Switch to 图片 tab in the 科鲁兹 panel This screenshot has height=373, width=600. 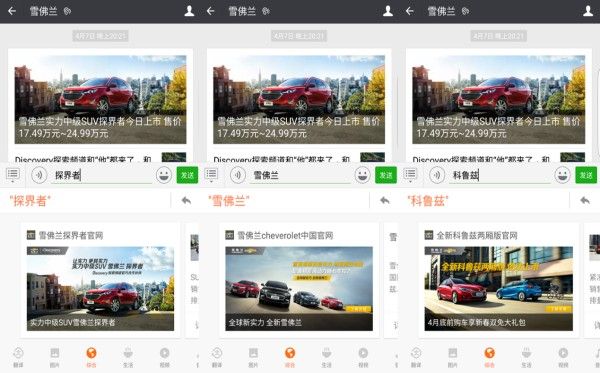453,357
